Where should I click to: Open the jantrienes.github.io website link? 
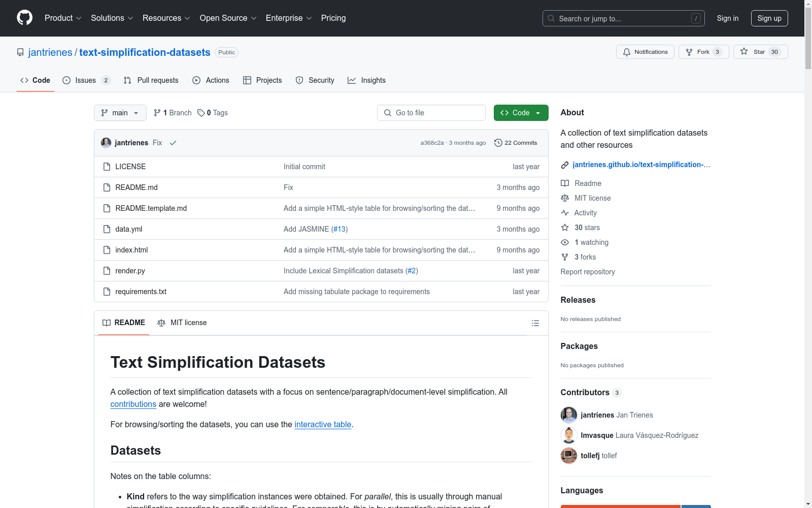[641, 165]
